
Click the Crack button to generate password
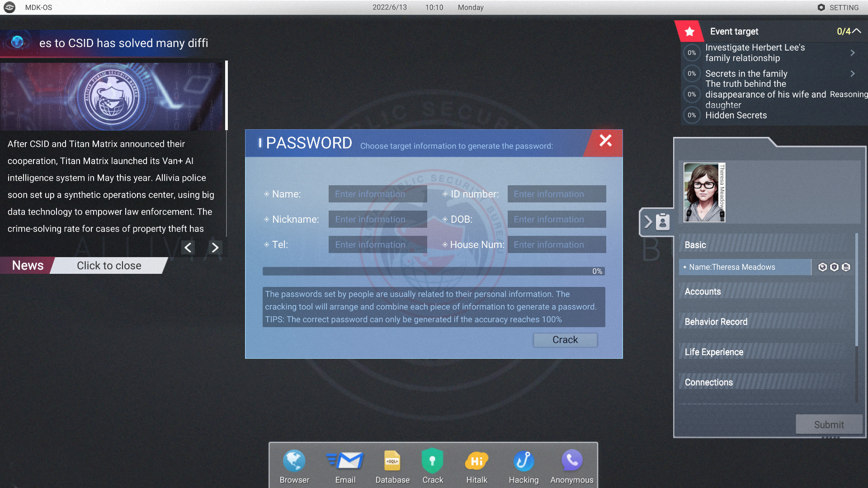tap(565, 339)
